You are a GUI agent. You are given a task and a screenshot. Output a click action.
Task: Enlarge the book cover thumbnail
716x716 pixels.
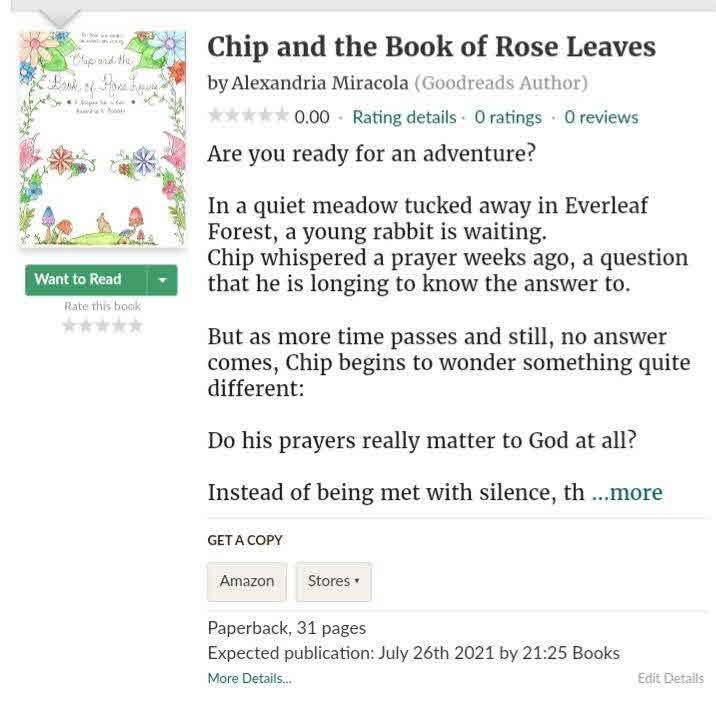[103, 140]
